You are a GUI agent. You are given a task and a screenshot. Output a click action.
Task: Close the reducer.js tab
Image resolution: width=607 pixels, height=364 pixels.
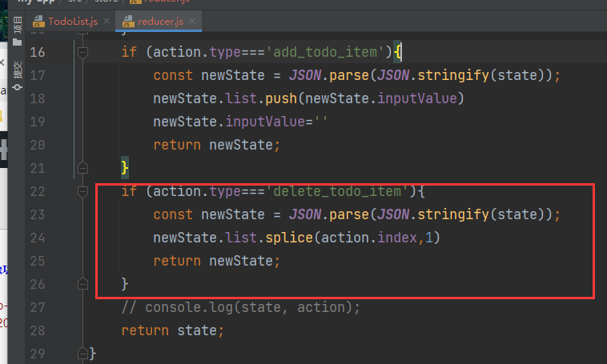[193, 22]
